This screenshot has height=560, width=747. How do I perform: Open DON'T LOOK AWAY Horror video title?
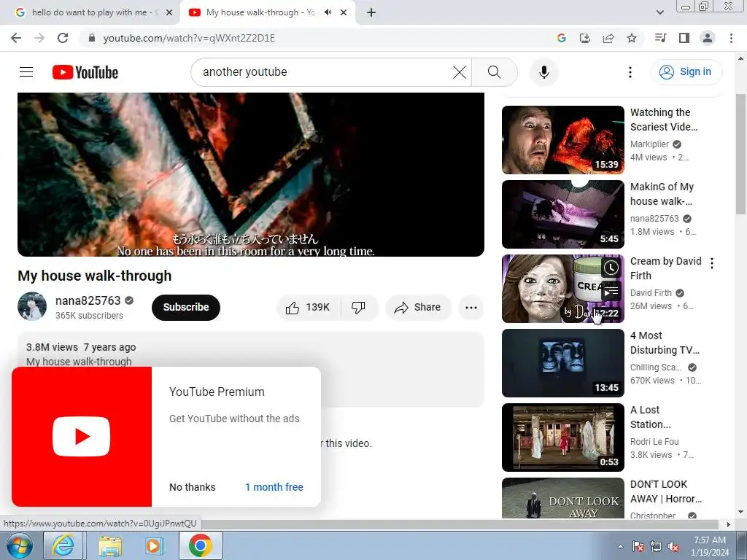click(x=665, y=491)
